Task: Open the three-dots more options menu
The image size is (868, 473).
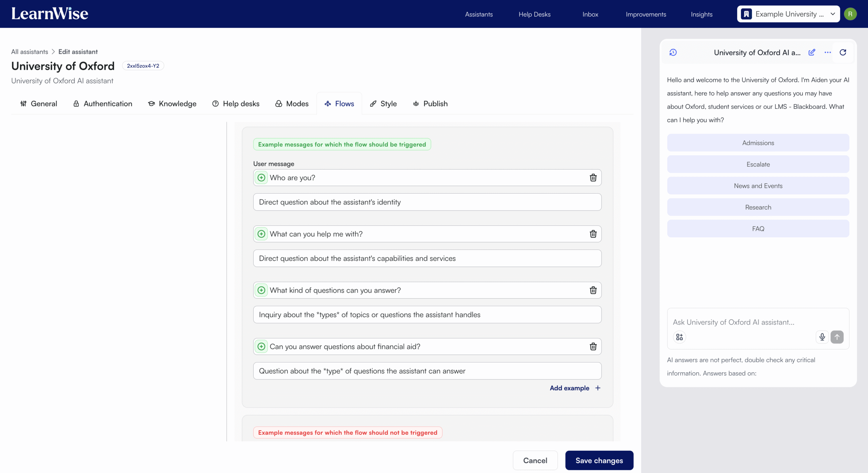Action: click(x=827, y=52)
